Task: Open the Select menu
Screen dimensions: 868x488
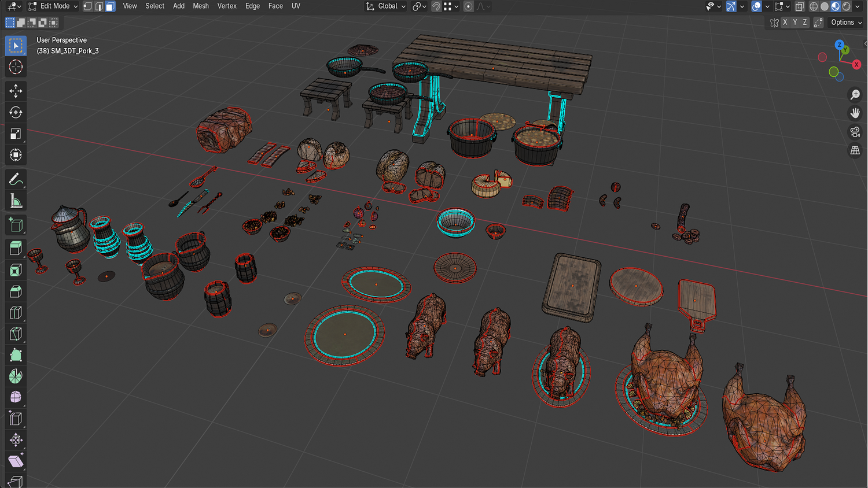Action: (x=155, y=6)
